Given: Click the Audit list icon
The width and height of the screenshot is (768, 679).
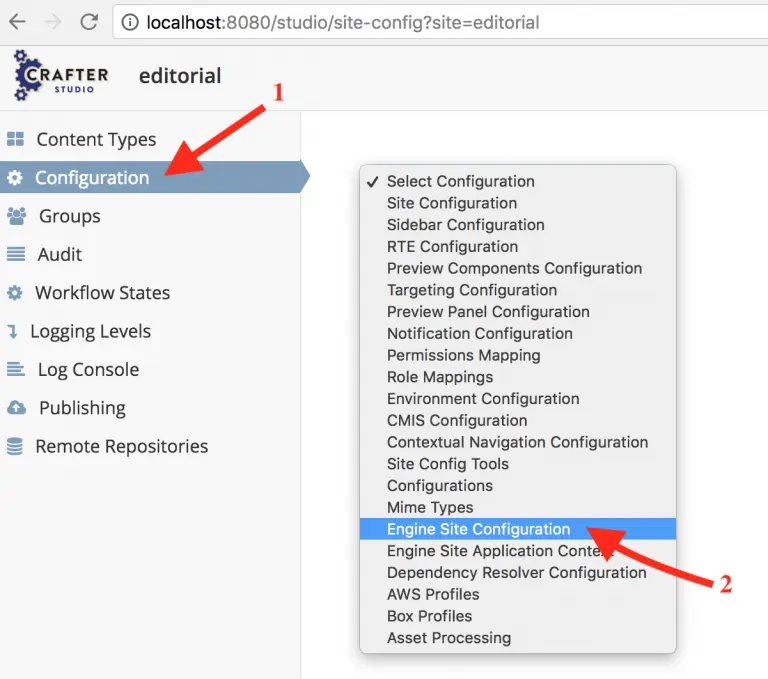Looking at the screenshot, I should pyautogui.click(x=15, y=255).
